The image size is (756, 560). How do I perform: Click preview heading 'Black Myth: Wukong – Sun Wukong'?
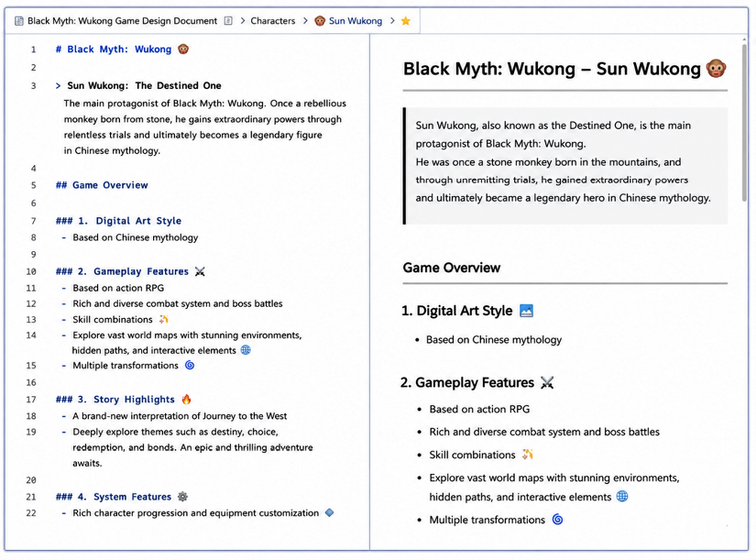click(x=552, y=69)
